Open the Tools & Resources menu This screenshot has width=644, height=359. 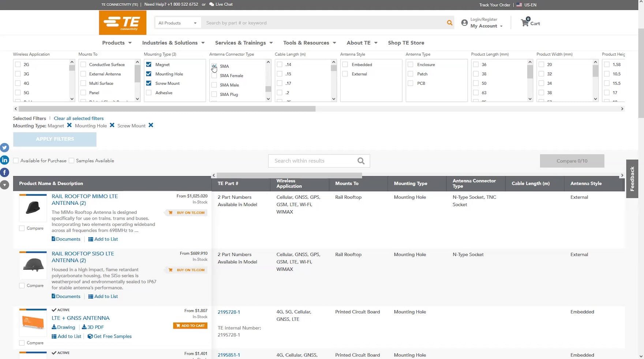coord(309,43)
